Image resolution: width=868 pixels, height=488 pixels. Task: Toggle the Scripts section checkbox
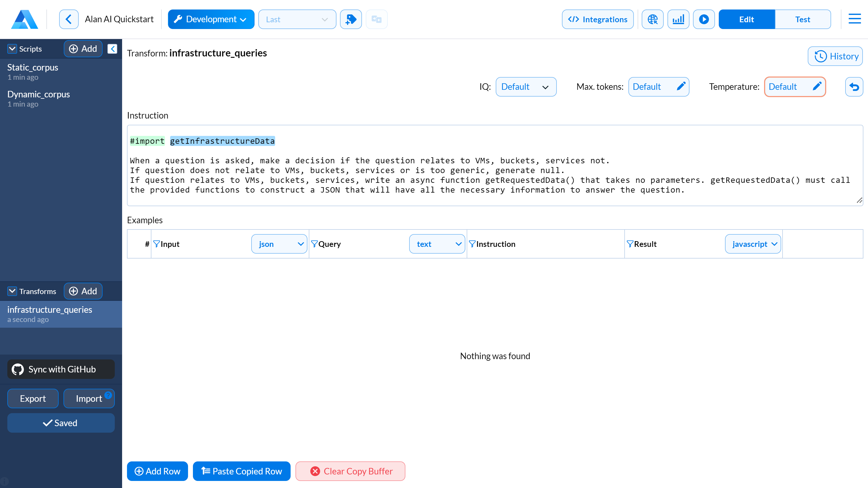coord(12,49)
